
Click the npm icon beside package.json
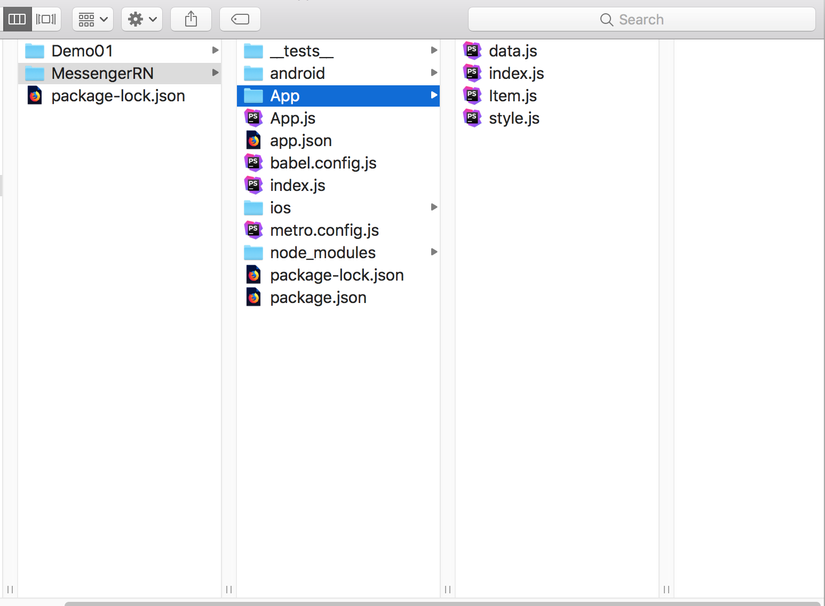pyautogui.click(x=253, y=297)
